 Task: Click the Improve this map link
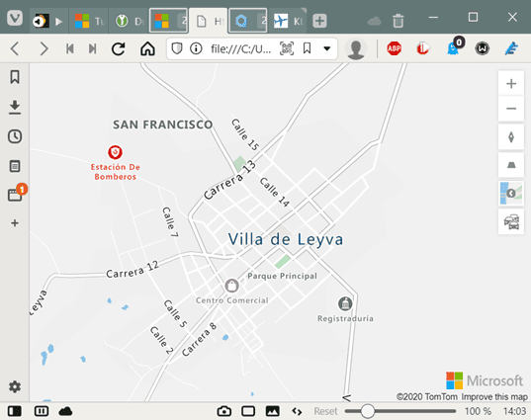click(x=494, y=396)
